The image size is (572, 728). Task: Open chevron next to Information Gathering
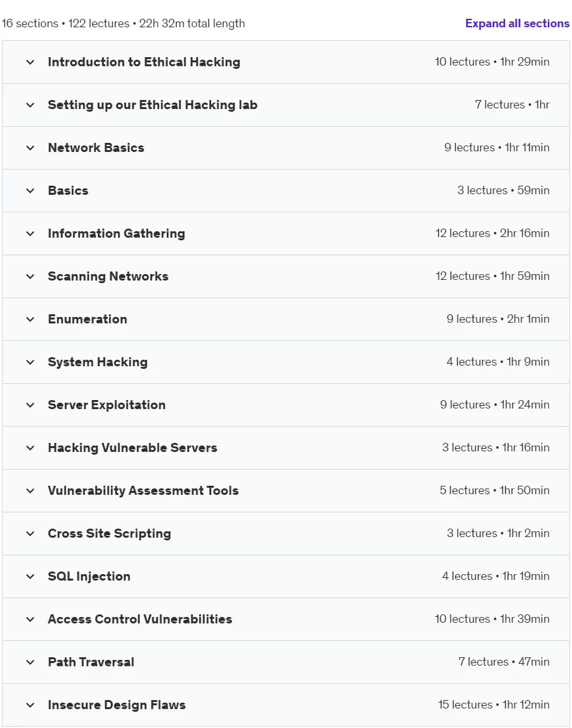click(x=30, y=234)
